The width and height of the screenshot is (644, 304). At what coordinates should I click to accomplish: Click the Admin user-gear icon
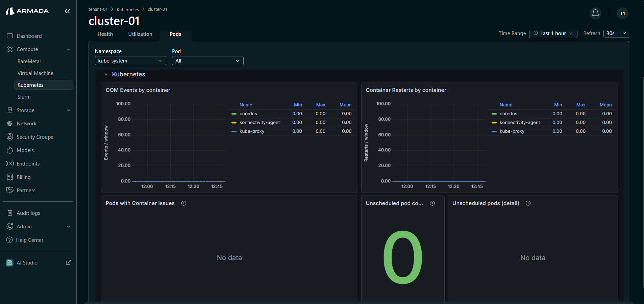[x=10, y=226]
